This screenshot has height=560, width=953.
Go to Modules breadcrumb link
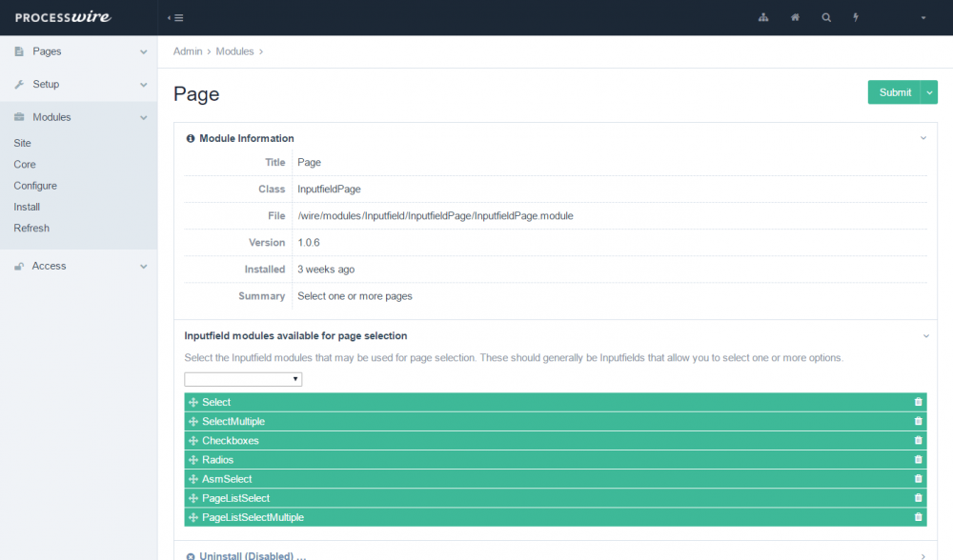pos(234,51)
